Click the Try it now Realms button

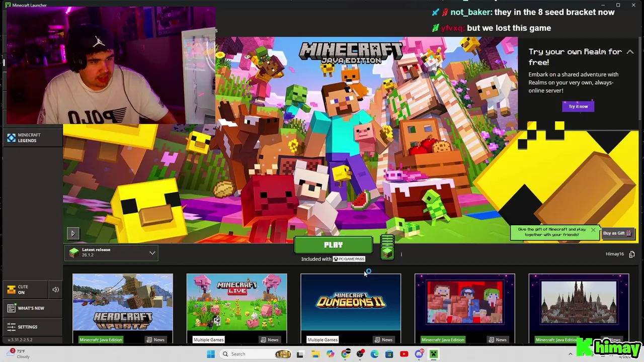pos(578,107)
